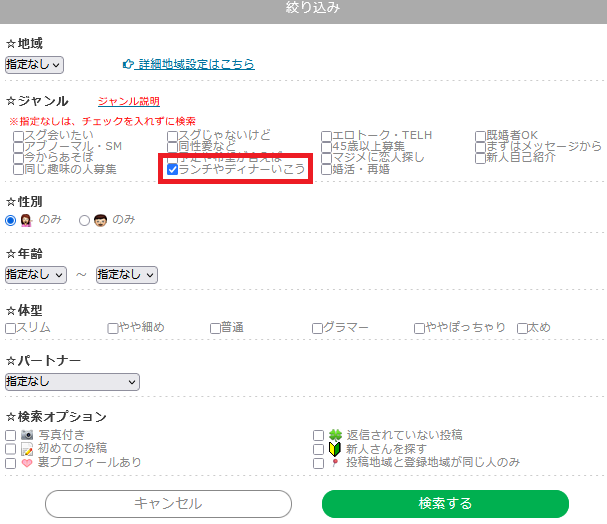Open the ジャンル説明 link
The image size is (607, 524).
click(128, 101)
